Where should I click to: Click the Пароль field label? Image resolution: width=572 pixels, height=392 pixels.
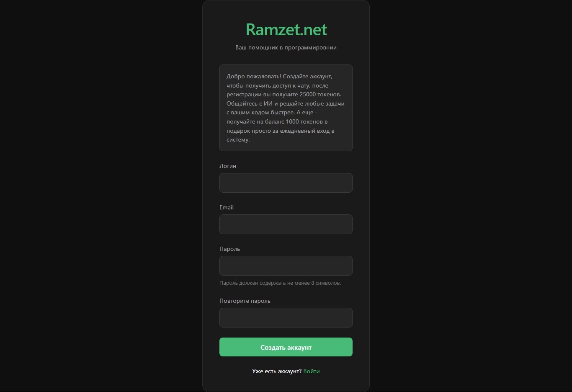230,249
